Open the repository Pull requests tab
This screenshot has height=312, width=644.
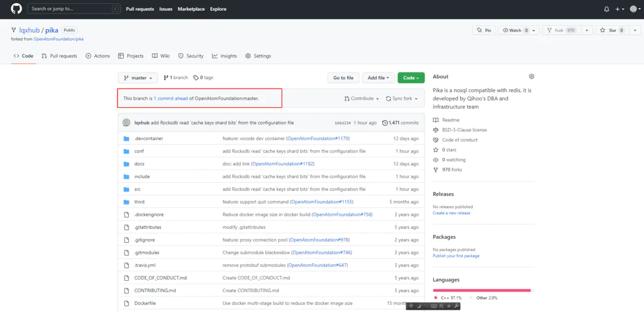point(60,56)
